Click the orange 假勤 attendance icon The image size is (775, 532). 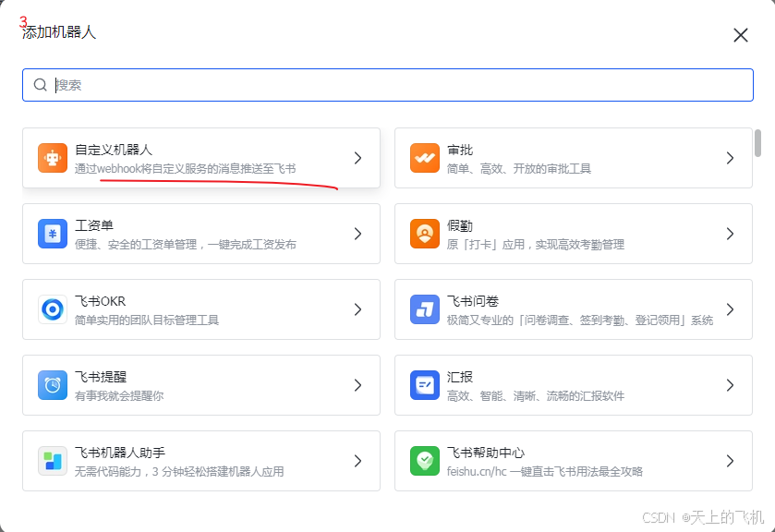(x=425, y=234)
